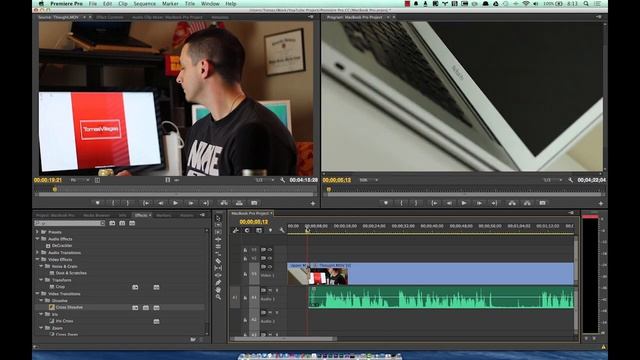Viewport: 640px width, 360px height.
Task: Select the Slide tool
Action: [218, 275]
